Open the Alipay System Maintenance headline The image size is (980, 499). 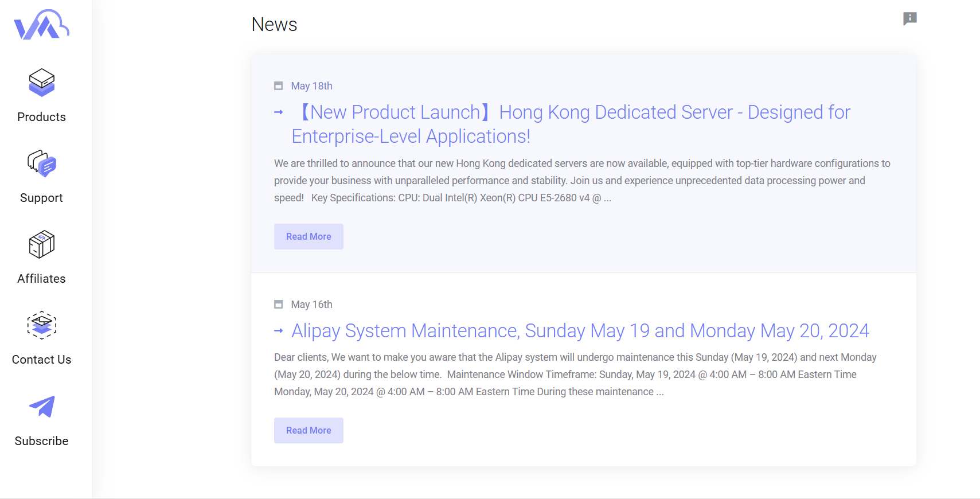(x=580, y=331)
